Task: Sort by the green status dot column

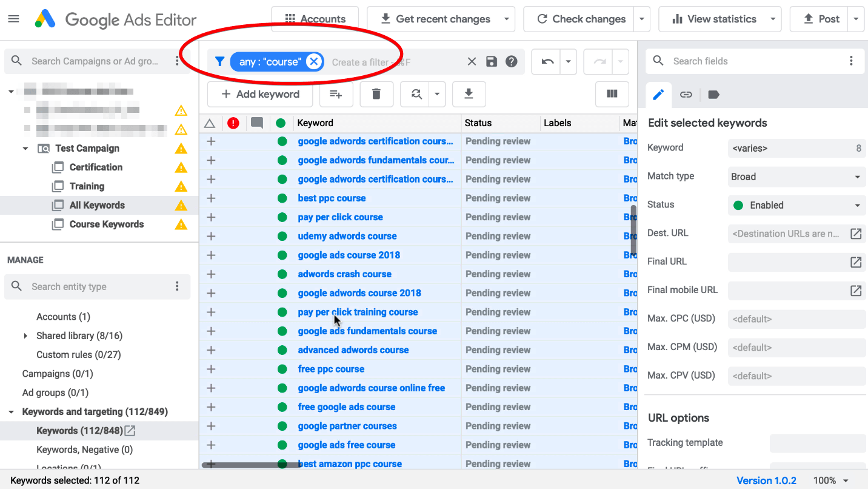Action: coord(281,123)
